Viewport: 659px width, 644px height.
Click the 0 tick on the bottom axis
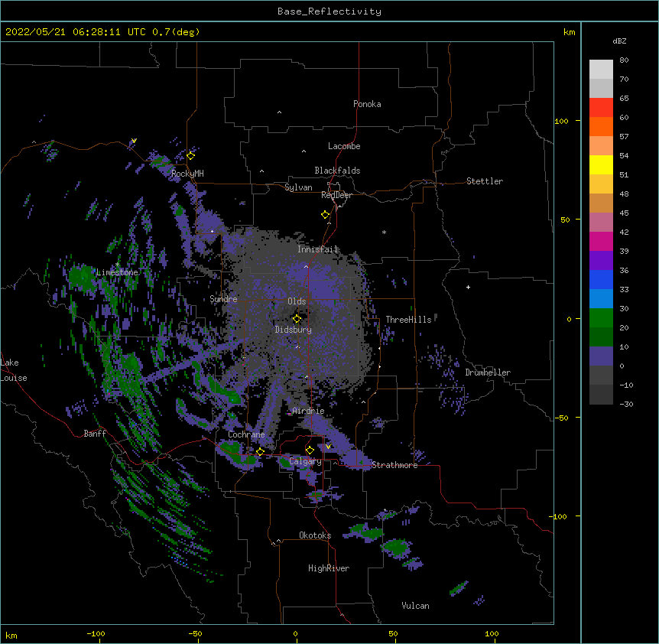click(295, 633)
